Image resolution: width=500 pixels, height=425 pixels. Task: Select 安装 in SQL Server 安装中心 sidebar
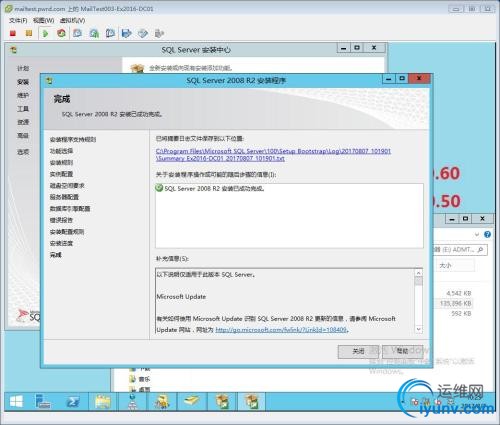[x=23, y=82]
